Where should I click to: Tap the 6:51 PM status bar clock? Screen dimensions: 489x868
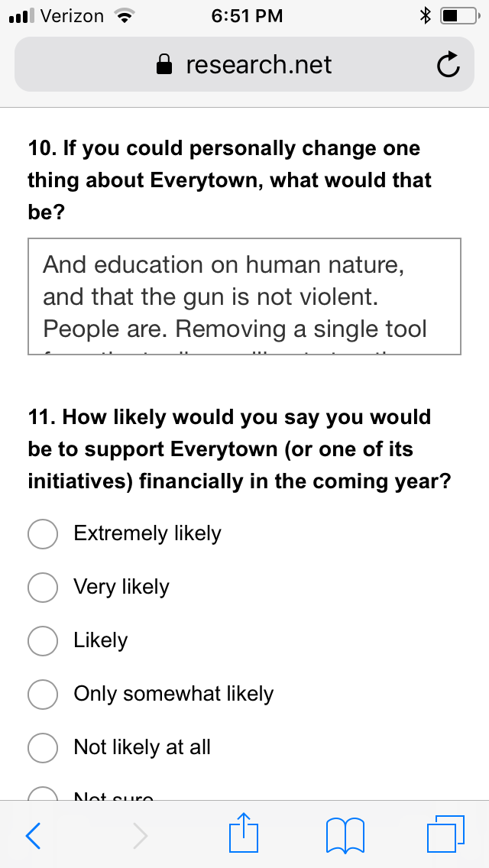[x=247, y=16]
